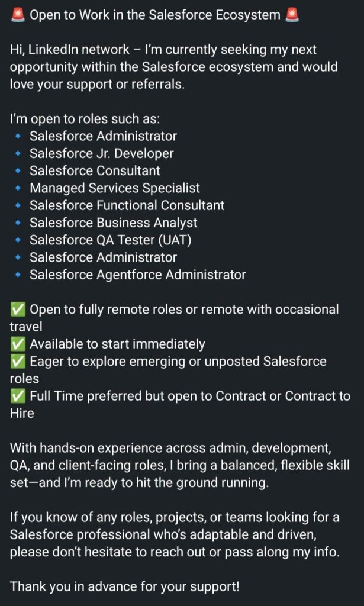Click the 'Salesforce Business Analyst' text
This screenshot has width=364, height=606.
[x=114, y=223]
